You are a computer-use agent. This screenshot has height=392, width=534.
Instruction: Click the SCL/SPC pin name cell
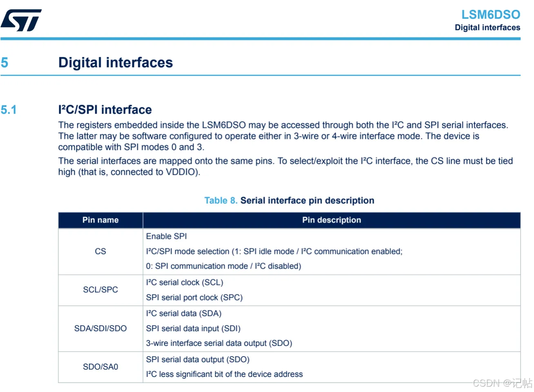[100, 290]
